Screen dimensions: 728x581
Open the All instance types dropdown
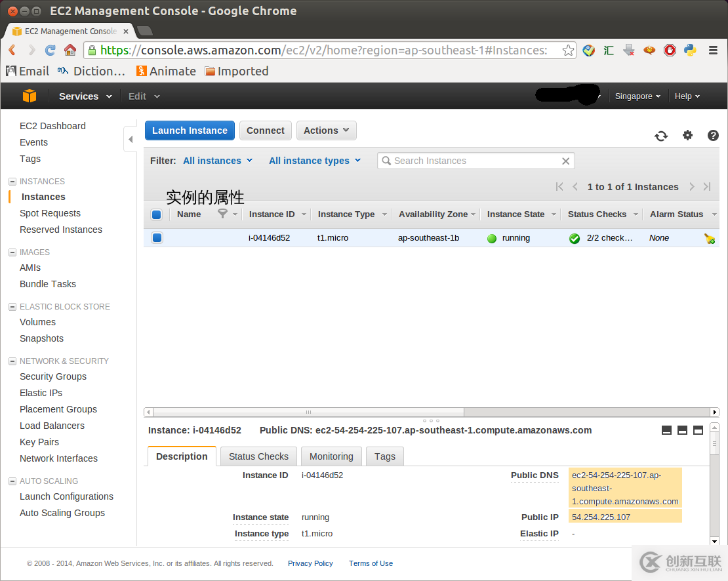click(315, 161)
